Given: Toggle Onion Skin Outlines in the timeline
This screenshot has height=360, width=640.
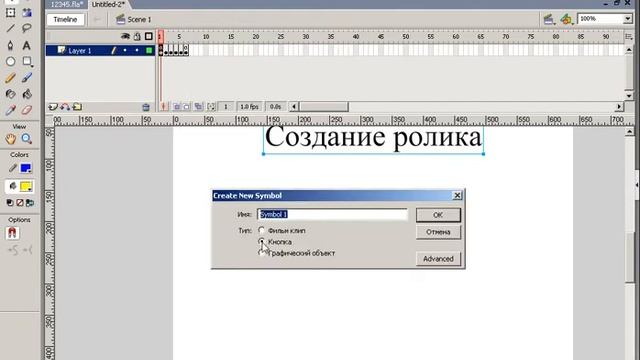Looking at the screenshot, I should coord(187,107).
